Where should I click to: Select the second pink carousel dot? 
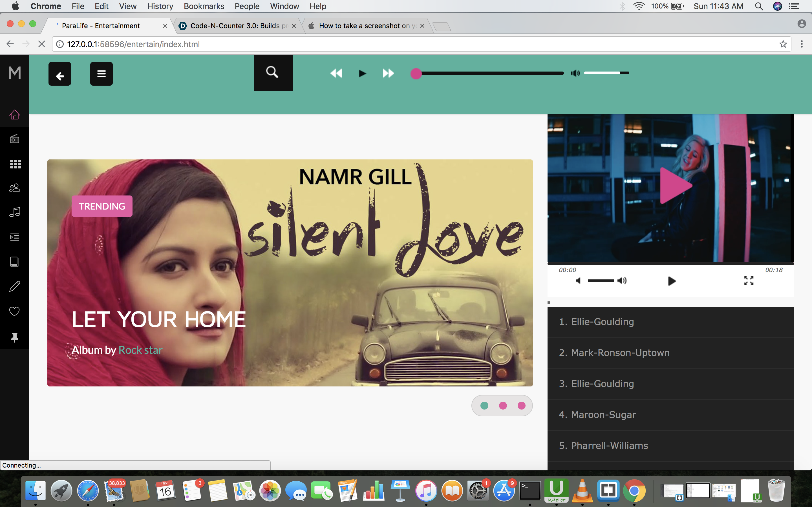(x=503, y=406)
